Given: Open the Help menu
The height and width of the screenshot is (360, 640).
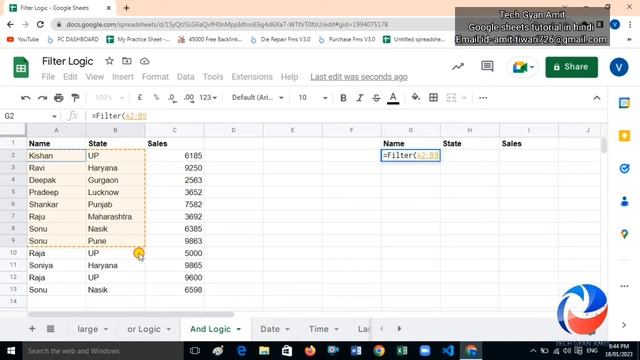Looking at the screenshot, I should (289, 77).
